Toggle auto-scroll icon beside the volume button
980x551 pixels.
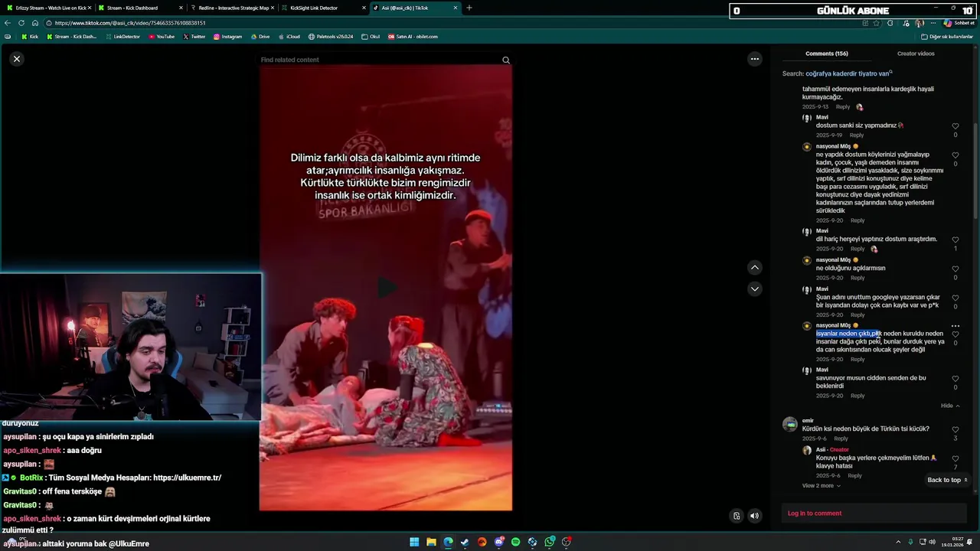737,516
